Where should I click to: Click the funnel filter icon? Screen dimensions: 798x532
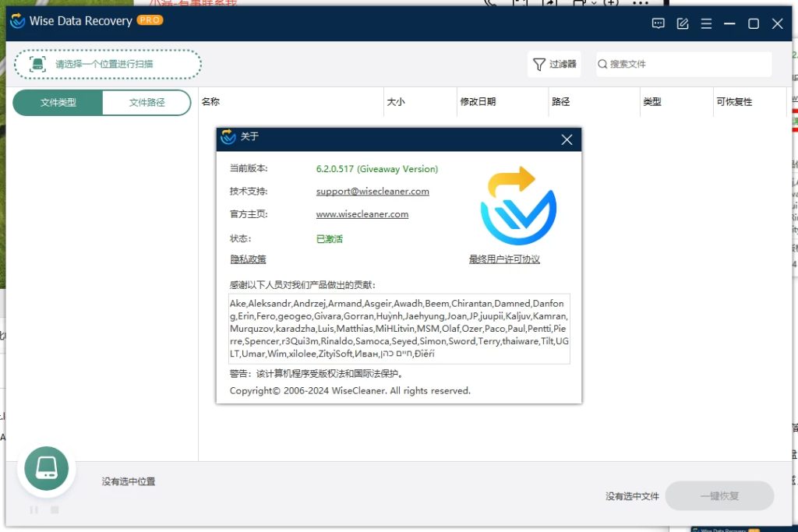(539, 65)
